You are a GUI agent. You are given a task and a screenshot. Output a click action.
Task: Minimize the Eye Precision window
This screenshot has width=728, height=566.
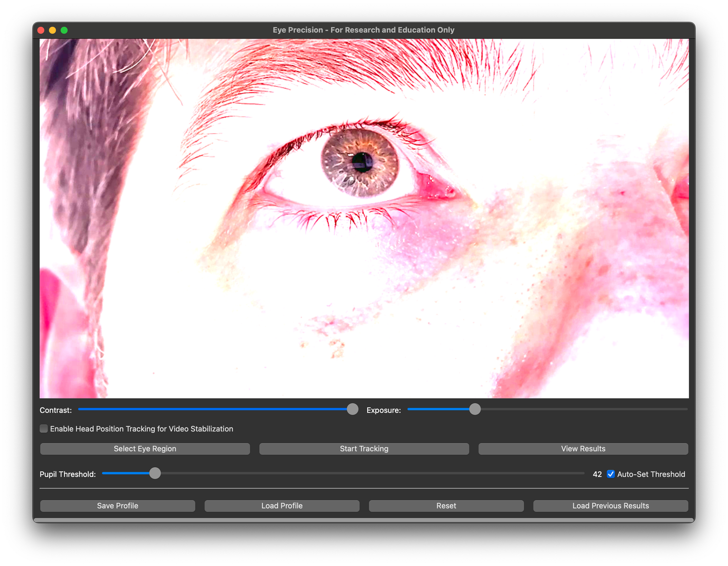click(x=53, y=30)
